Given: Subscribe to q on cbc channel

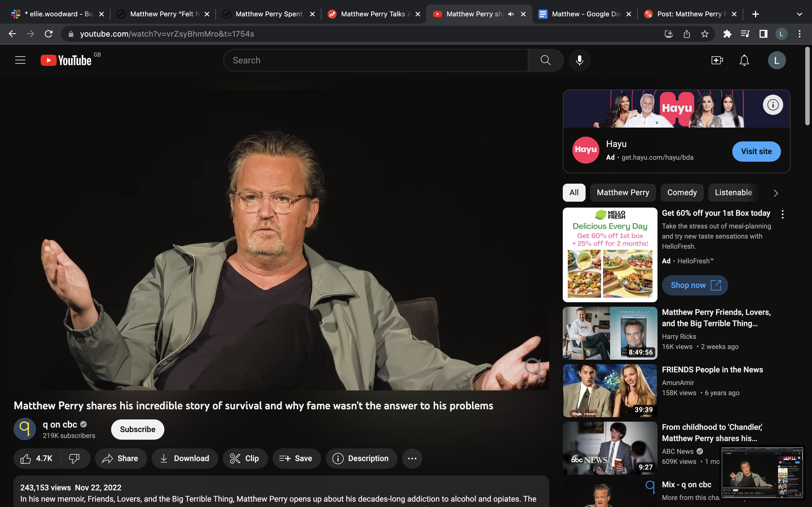Looking at the screenshot, I should pos(138,429).
